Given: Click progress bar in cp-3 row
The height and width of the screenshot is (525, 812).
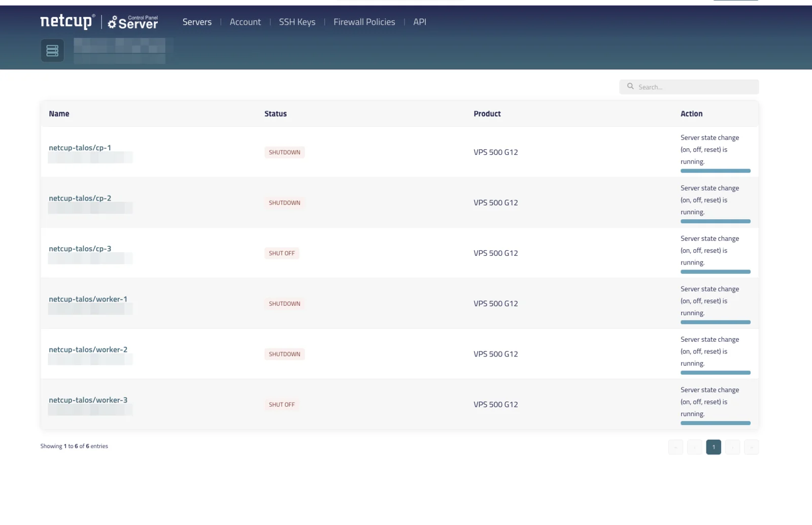Looking at the screenshot, I should pyautogui.click(x=715, y=272).
